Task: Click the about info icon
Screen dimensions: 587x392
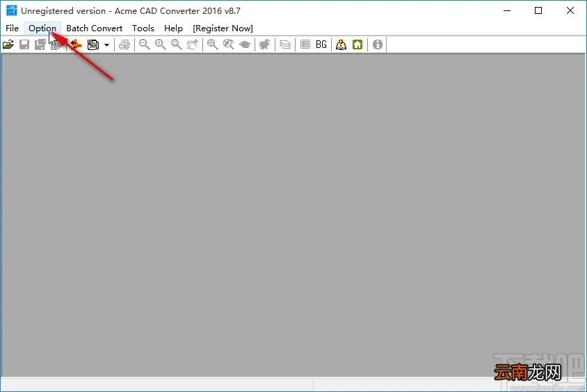Action: (378, 44)
